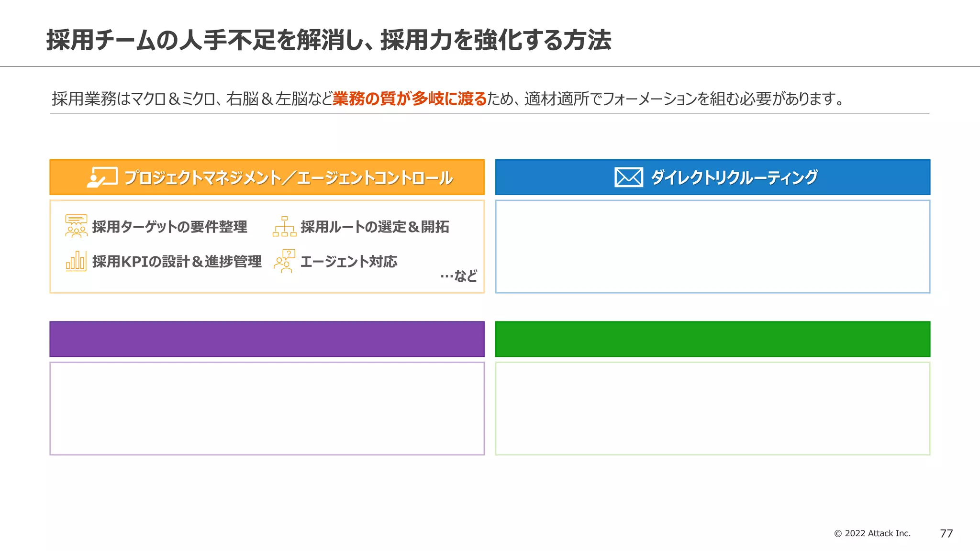Click the red highlighted phrase 業務の質が多岐に渡る
This screenshot has width=980, height=551.
(x=410, y=99)
